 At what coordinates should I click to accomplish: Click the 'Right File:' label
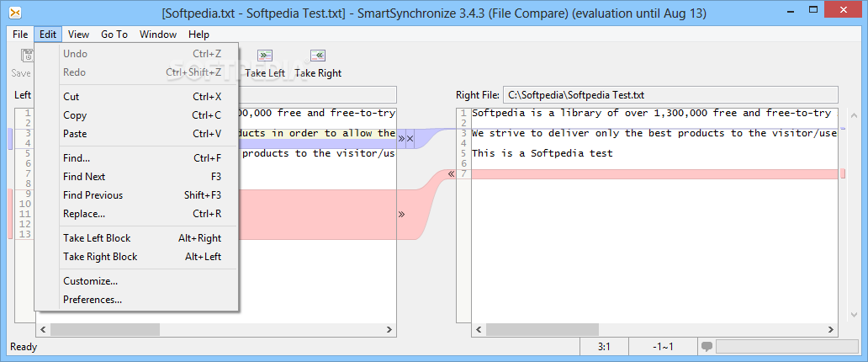pyautogui.click(x=477, y=95)
